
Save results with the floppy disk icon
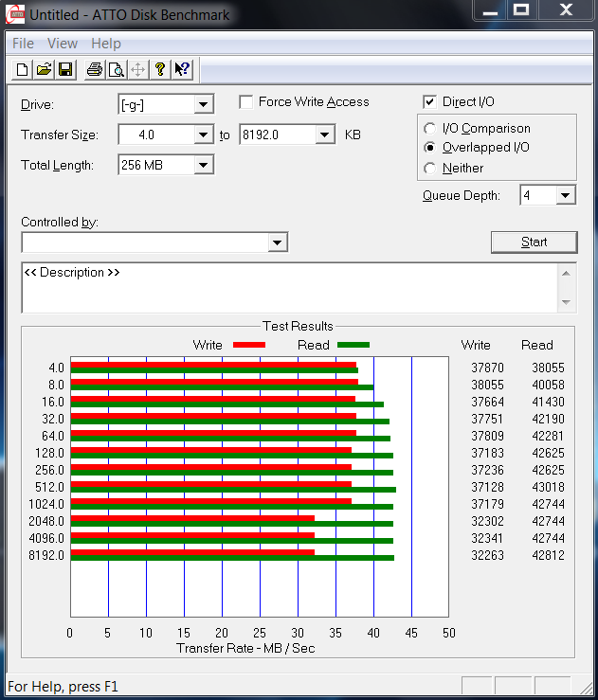click(x=65, y=69)
